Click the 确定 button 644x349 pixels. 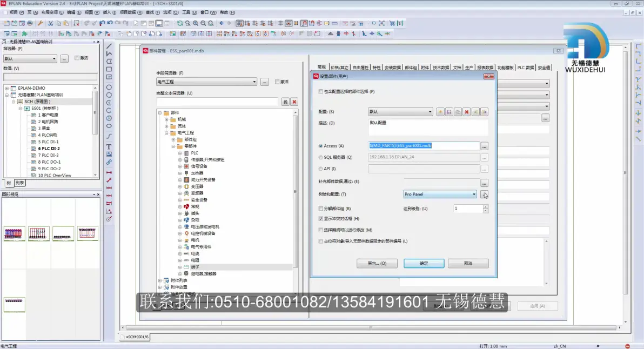(x=424, y=264)
